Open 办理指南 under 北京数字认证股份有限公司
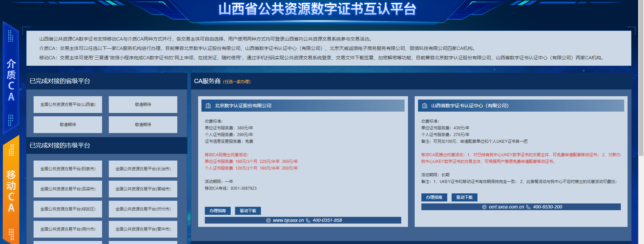The width and height of the screenshot is (644, 244). (218, 211)
